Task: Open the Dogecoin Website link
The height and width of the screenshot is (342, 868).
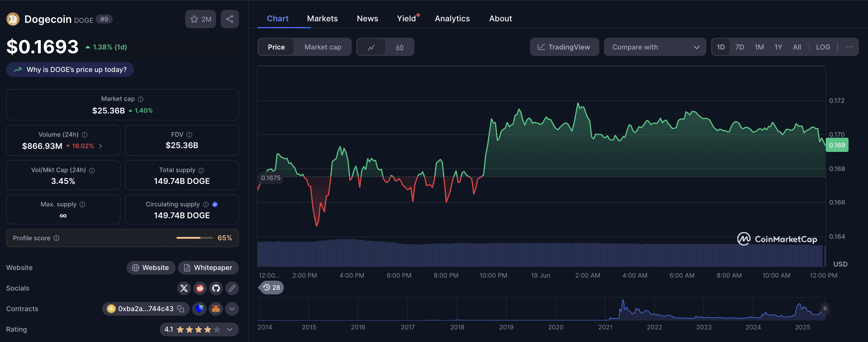Action: point(151,268)
